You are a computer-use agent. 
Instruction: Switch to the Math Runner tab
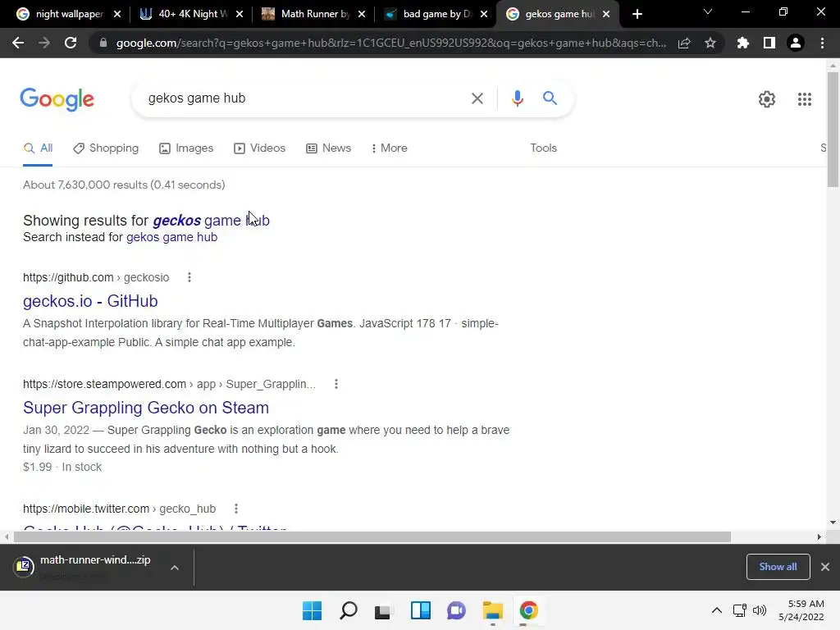[313, 14]
